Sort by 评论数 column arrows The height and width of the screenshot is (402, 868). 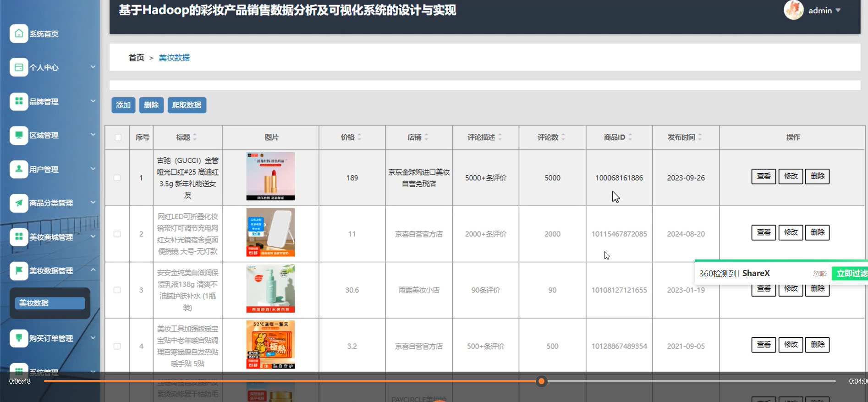pos(563,137)
